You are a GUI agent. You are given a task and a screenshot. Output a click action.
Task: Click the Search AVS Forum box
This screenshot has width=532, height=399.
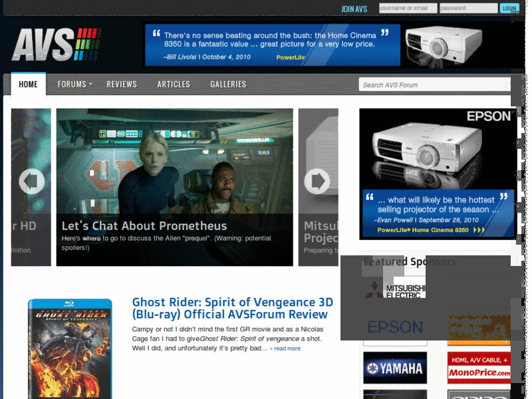435,85
